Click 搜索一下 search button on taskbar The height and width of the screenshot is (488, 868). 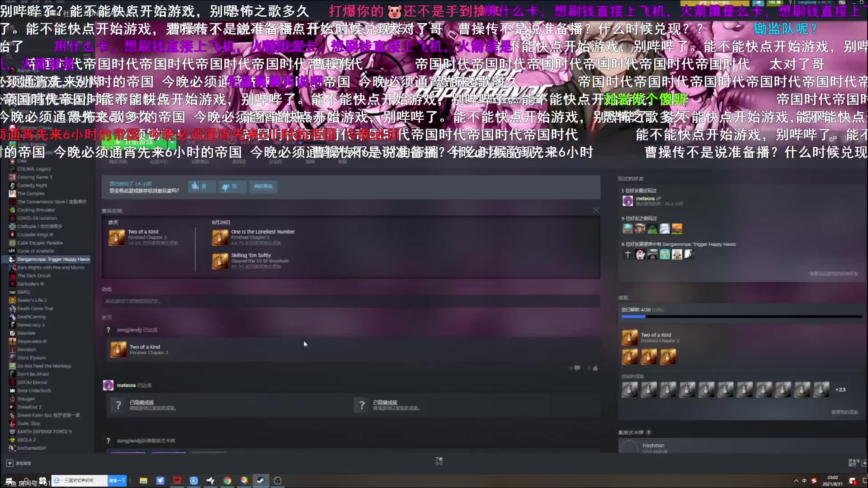pyautogui.click(x=117, y=481)
